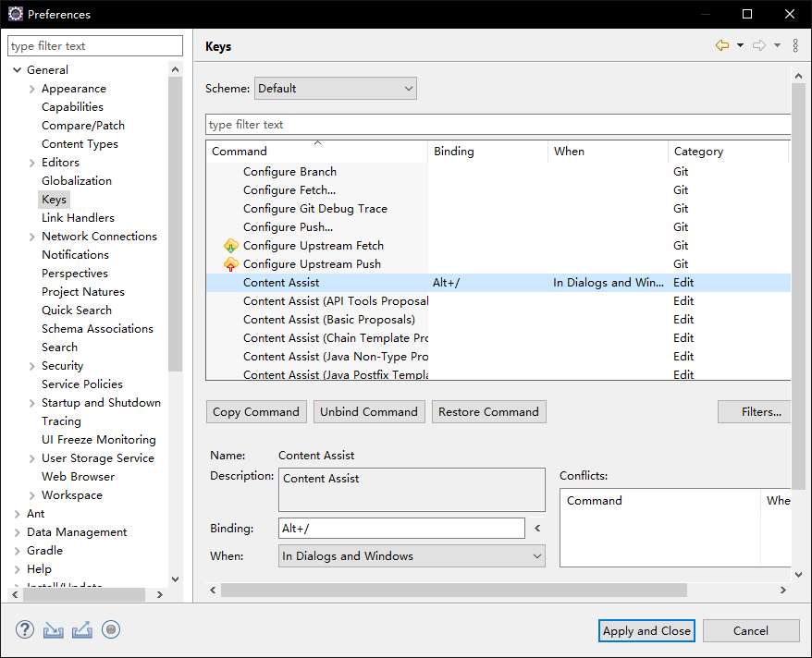This screenshot has width=812, height=658.
Task: Expand the Data Management node
Action: pyautogui.click(x=17, y=532)
